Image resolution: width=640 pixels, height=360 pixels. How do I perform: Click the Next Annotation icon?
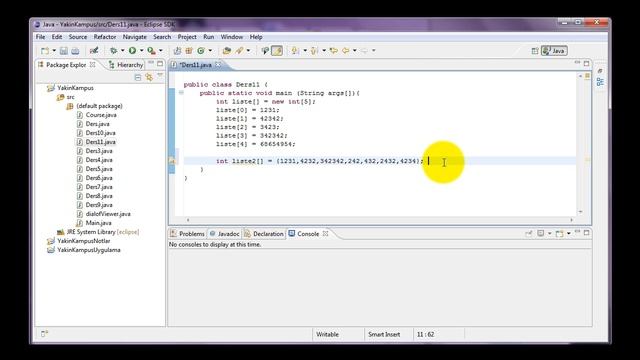point(295,51)
